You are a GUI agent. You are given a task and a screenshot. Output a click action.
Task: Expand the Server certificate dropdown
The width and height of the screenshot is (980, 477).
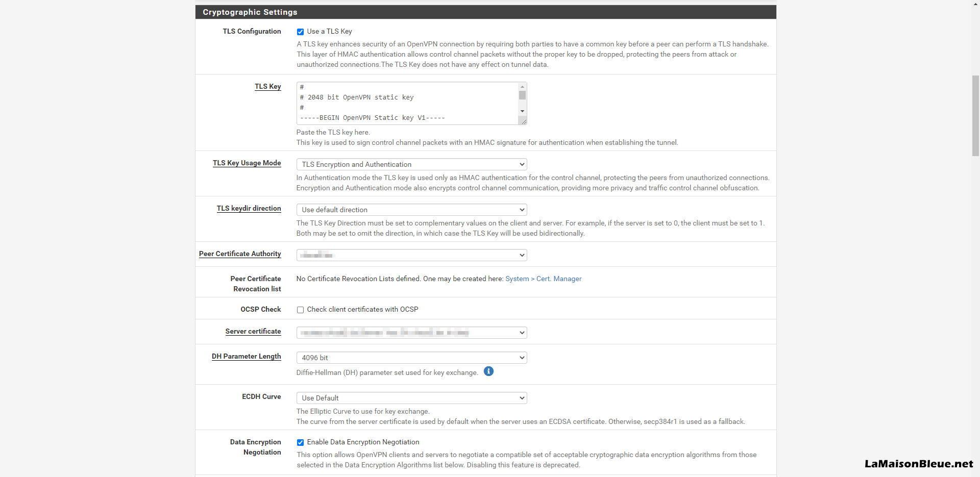[411, 333]
